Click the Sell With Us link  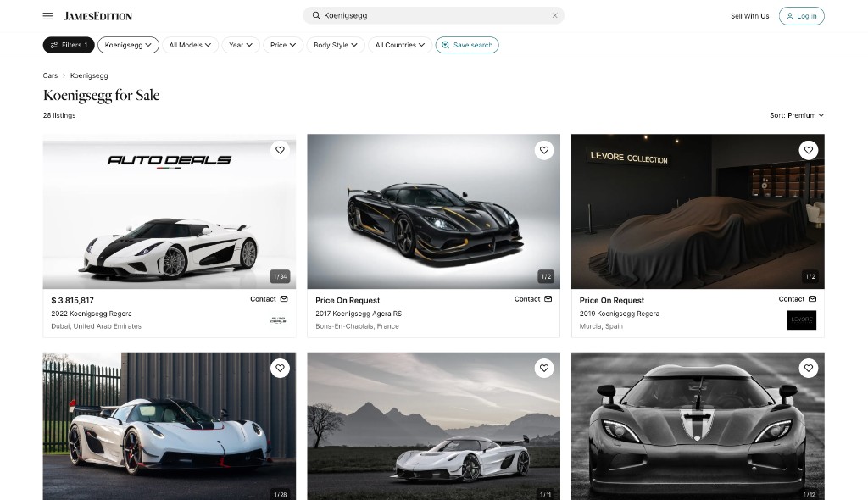pyautogui.click(x=749, y=15)
